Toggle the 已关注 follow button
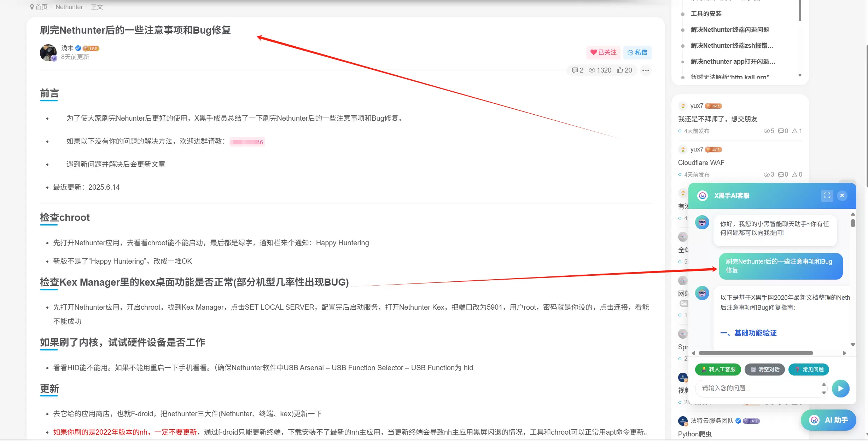The height and width of the screenshot is (441, 868). [x=603, y=52]
